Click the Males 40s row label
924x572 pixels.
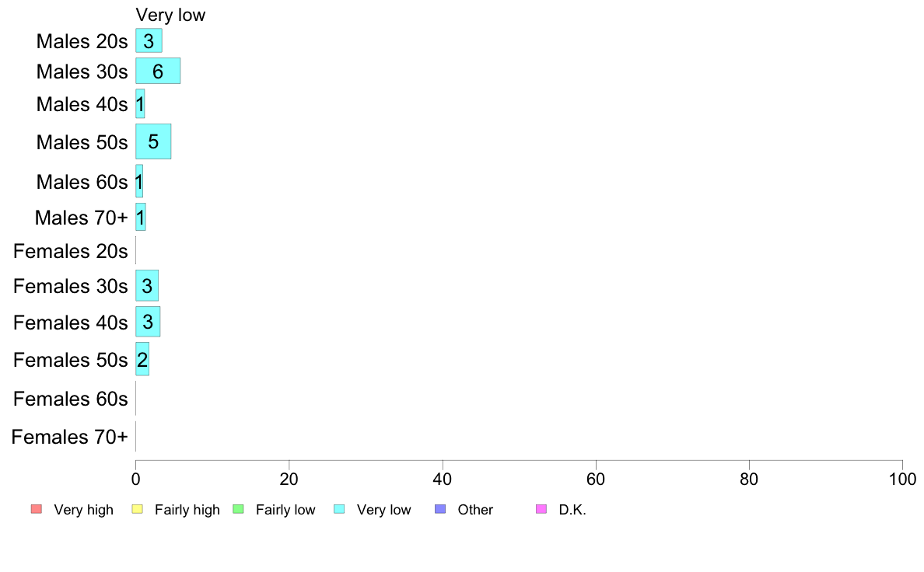click(82, 104)
